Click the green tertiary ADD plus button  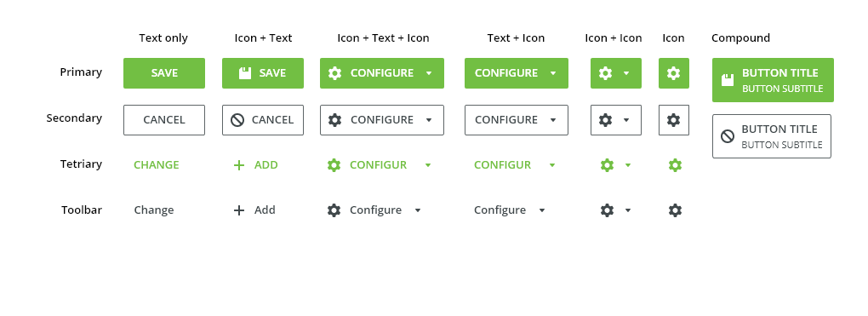tap(256, 165)
